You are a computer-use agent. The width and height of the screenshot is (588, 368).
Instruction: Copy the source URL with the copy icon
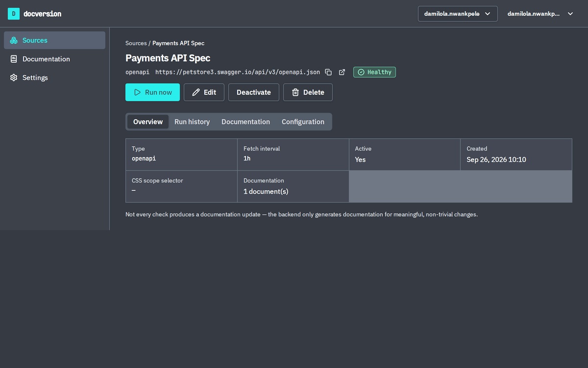pos(328,72)
